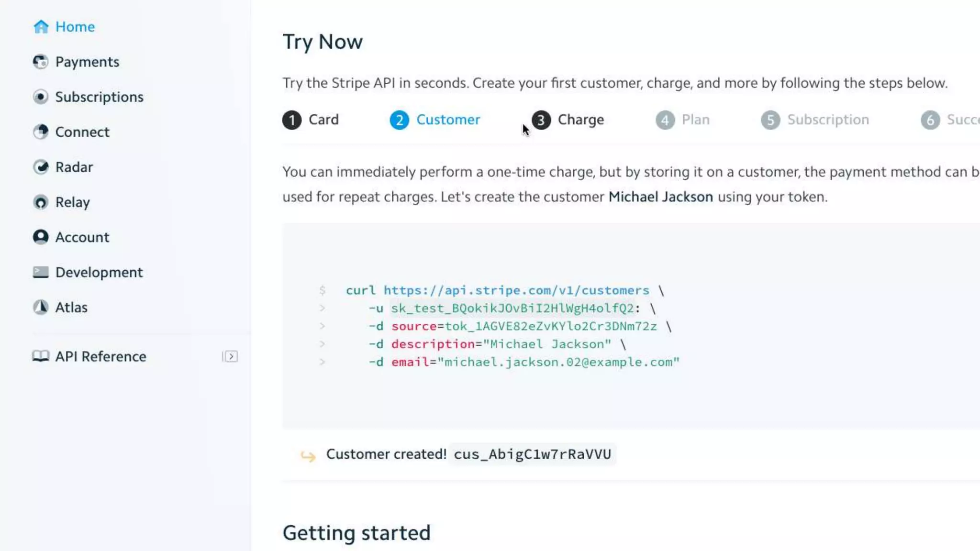Image resolution: width=980 pixels, height=551 pixels.
Task: Click the Payments sidebar icon
Action: click(41, 62)
